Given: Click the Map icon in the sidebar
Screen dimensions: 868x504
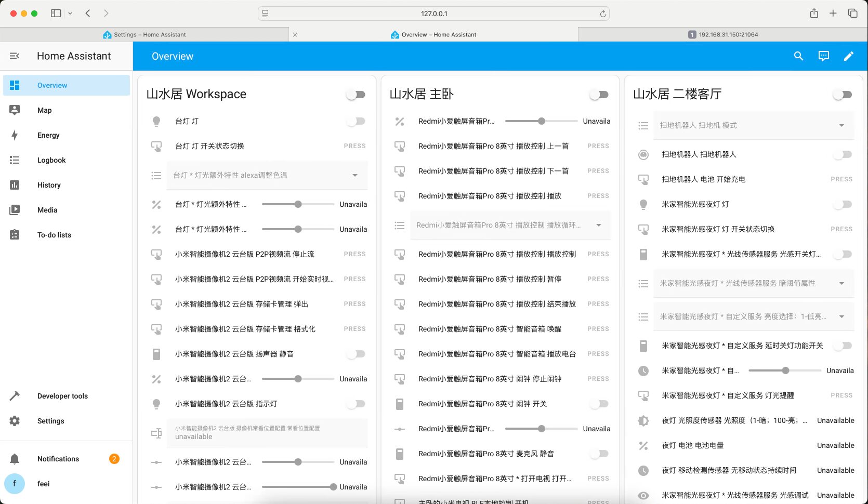Looking at the screenshot, I should coord(15,110).
